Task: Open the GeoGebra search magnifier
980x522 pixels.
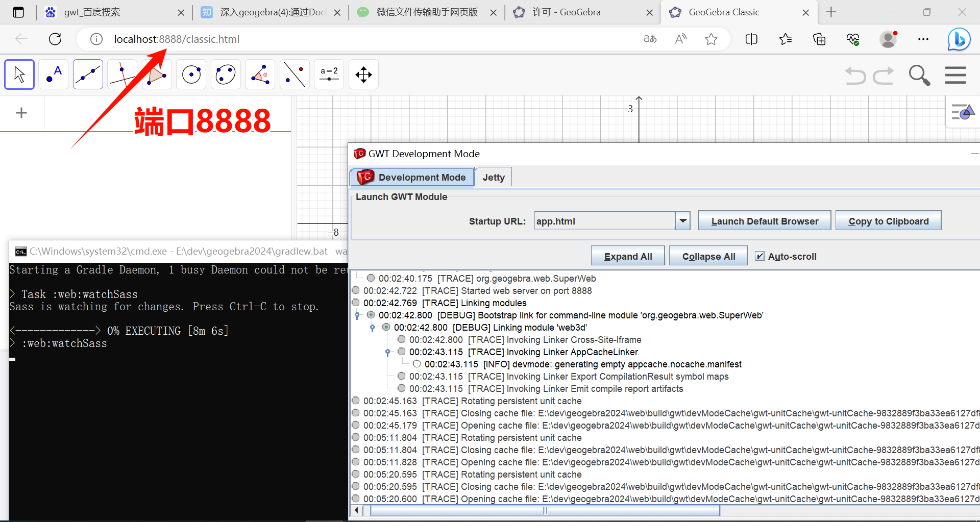Action: pyautogui.click(x=919, y=76)
